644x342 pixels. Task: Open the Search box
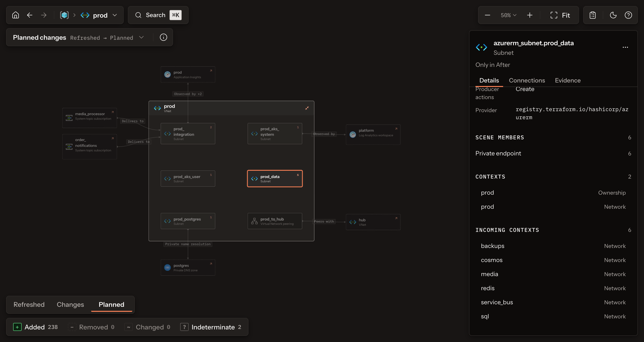point(158,15)
